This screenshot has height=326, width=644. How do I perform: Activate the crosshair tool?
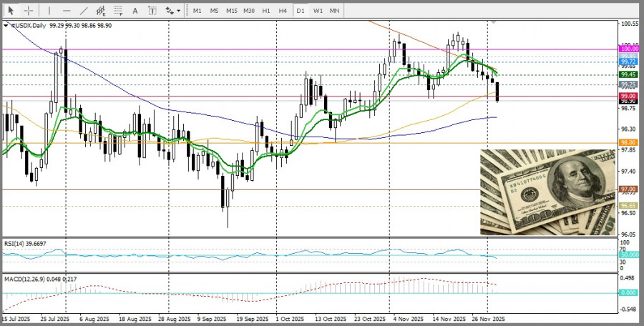point(29,11)
